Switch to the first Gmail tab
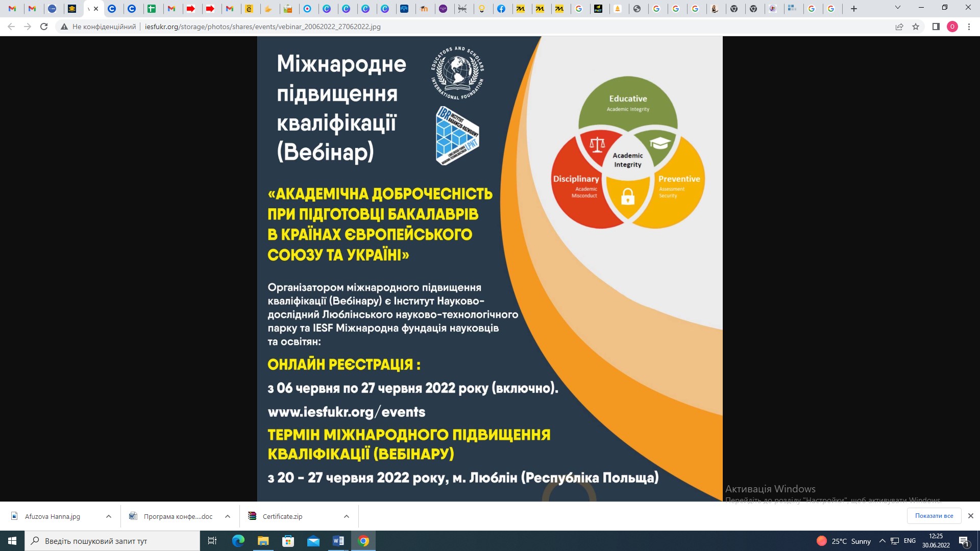Screen dimensions: 980x551 (13, 9)
